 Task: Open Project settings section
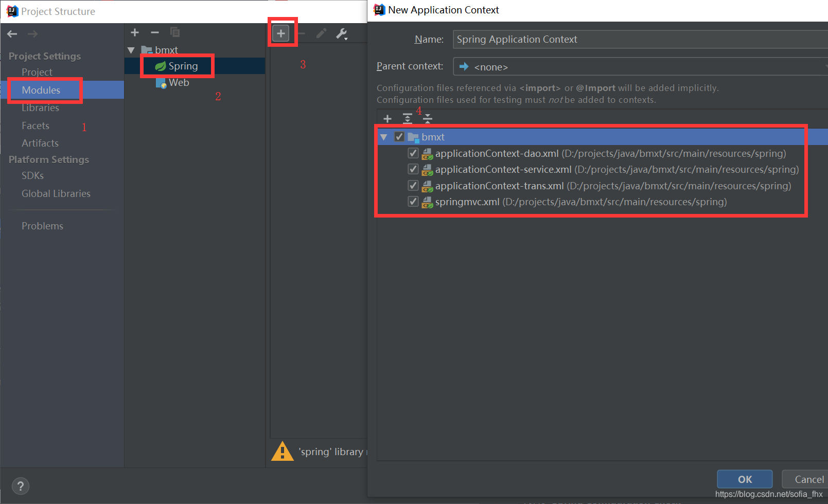click(37, 72)
